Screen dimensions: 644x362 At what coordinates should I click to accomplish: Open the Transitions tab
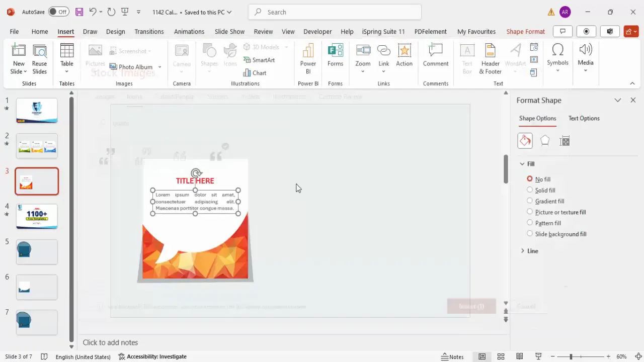pos(149,31)
